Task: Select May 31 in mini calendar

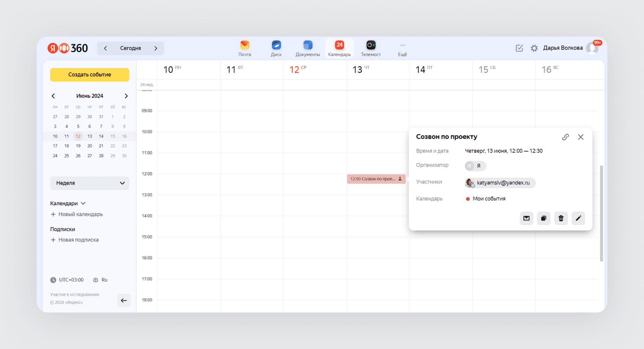Action: [101, 117]
